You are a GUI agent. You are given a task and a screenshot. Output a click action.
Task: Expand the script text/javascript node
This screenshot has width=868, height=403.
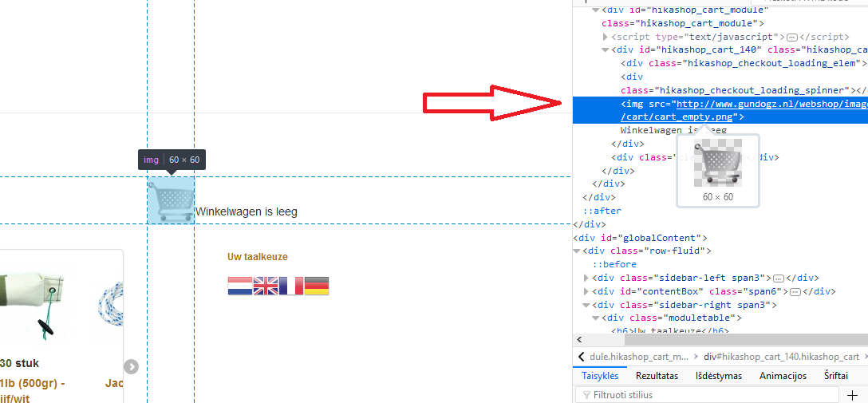tap(606, 37)
